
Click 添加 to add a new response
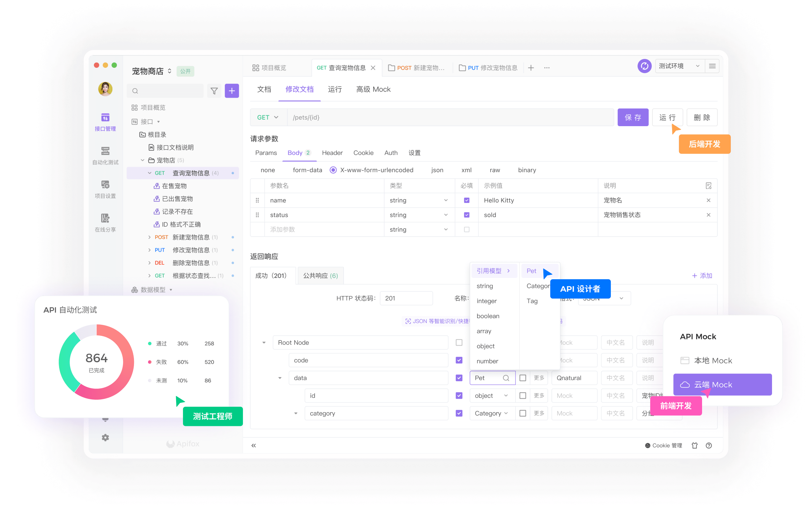coord(702,275)
